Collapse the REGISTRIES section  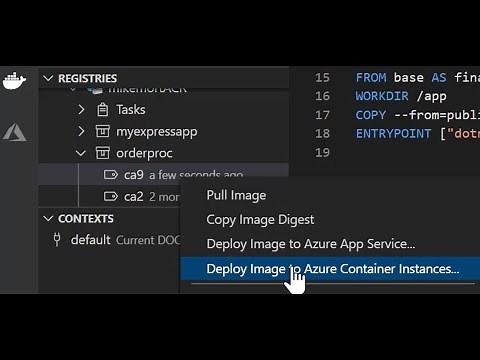point(48,78)
